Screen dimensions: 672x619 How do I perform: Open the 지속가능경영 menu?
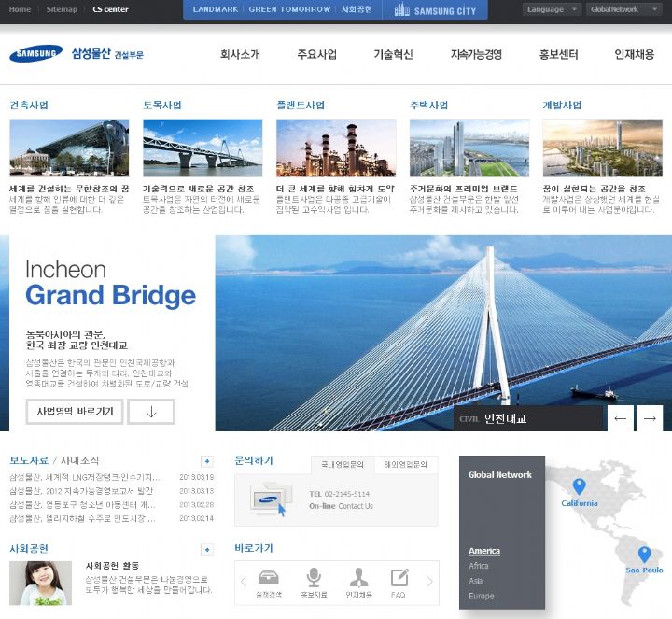pyautogui.click(x=476, y=54)
